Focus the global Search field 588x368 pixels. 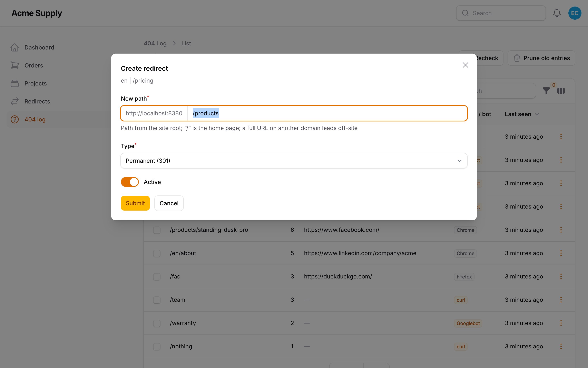[501, 13]
